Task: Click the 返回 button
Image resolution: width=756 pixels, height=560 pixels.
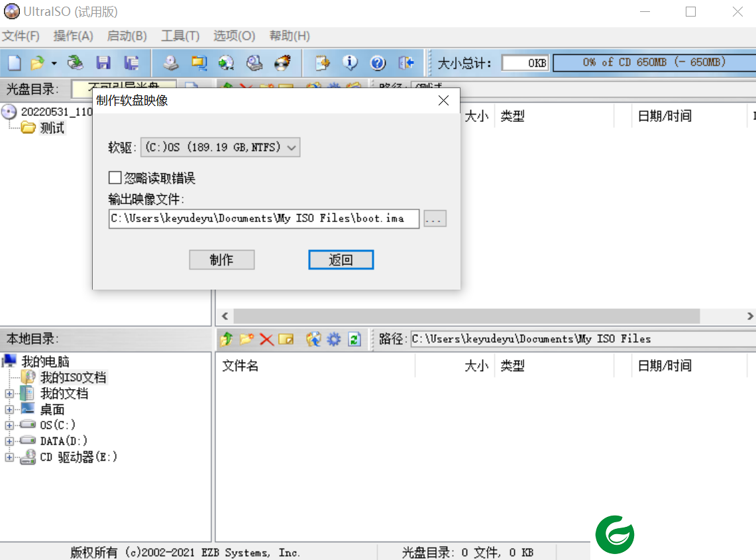Action: (341, 260)
